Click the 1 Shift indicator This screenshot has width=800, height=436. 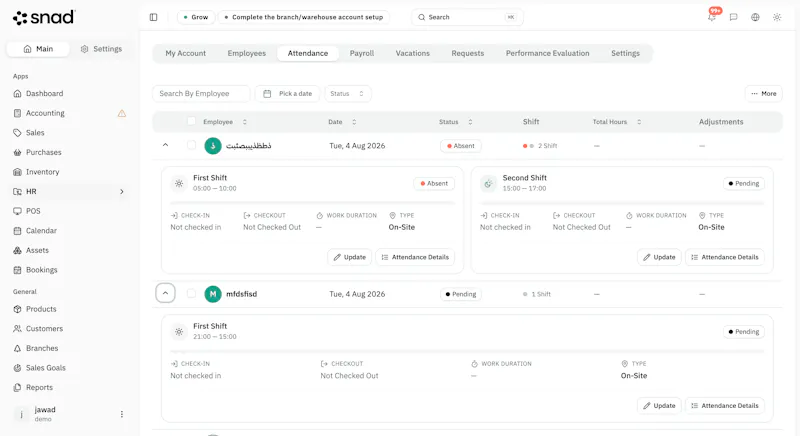click(537, 294)
